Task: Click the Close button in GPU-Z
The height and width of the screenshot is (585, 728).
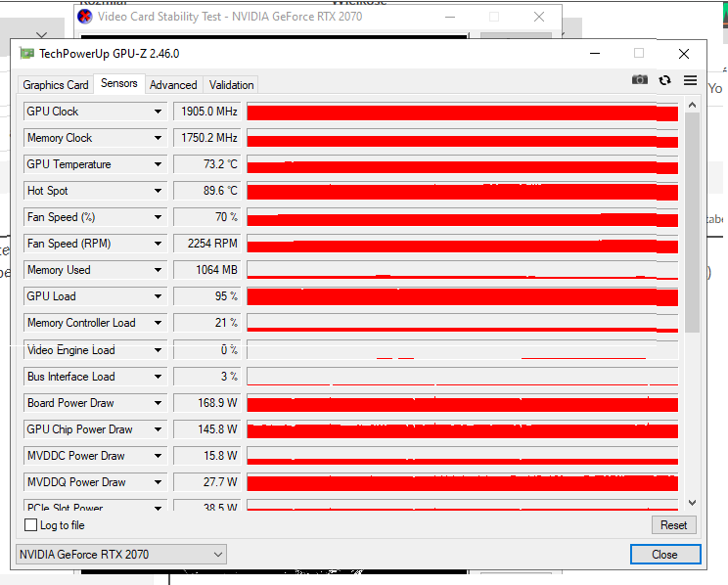Action: (x=664, y=555)
